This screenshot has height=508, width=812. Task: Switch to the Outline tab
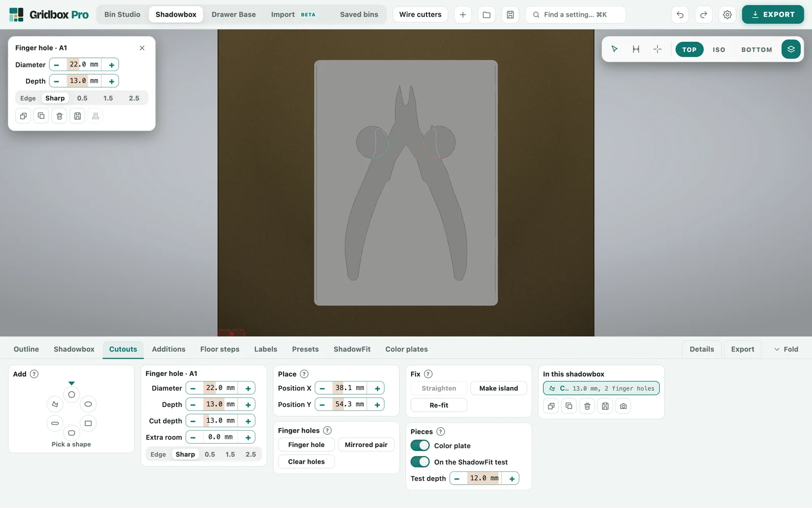(x=26, y=349)
